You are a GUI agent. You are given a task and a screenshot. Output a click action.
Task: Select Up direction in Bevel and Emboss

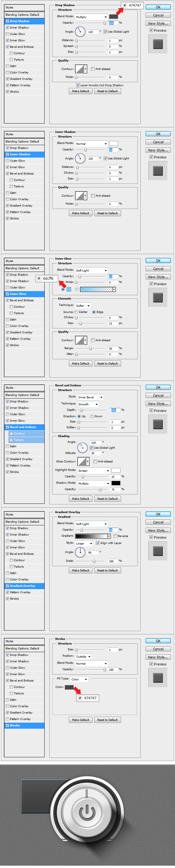click(79, 416)
